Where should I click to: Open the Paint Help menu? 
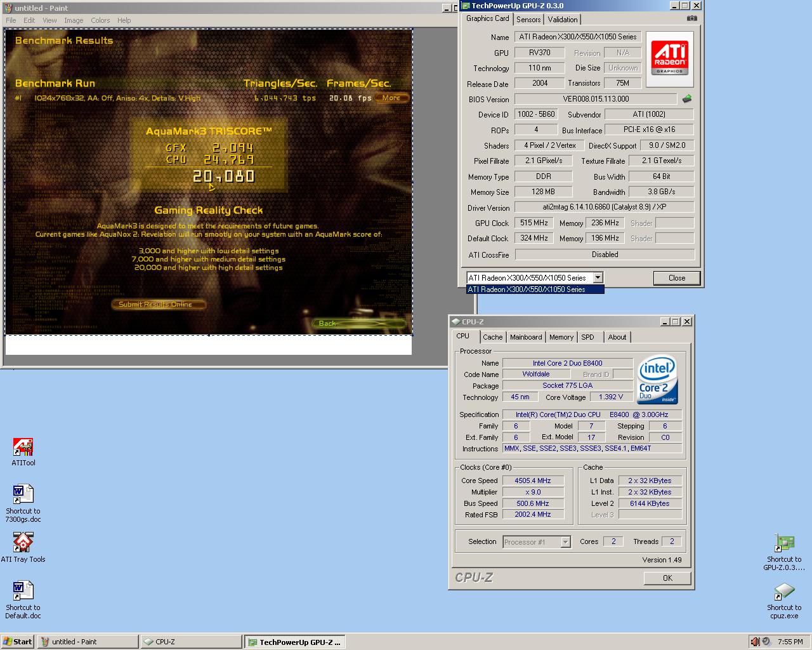124,20
